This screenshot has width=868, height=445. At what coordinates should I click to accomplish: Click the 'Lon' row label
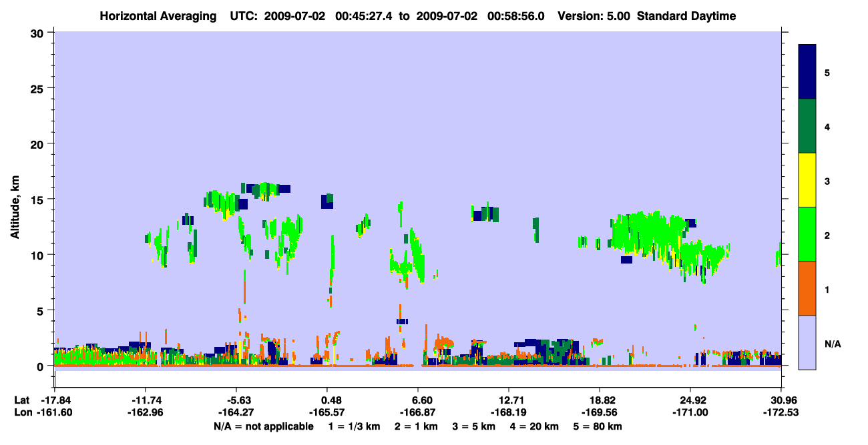(23, 413)
